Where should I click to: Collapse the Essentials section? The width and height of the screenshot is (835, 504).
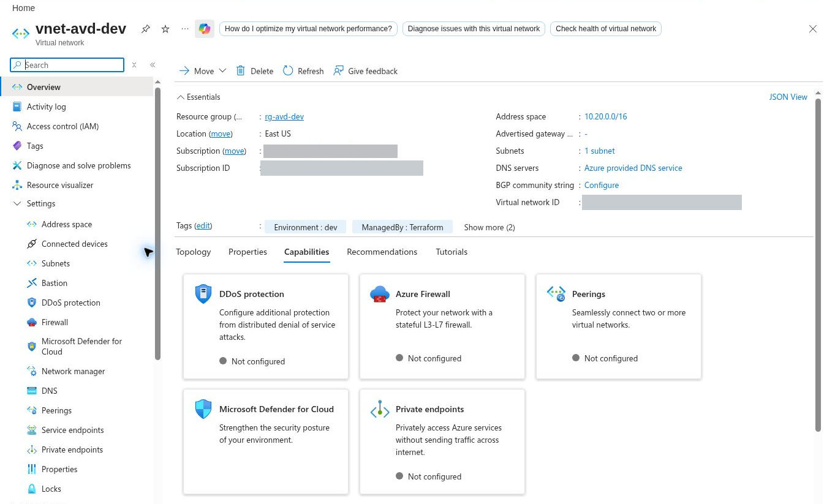coord(198,97)
